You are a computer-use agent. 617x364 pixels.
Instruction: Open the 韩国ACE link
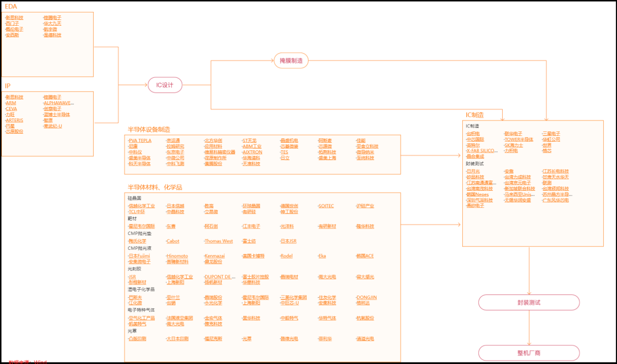[x=365, y=256]
